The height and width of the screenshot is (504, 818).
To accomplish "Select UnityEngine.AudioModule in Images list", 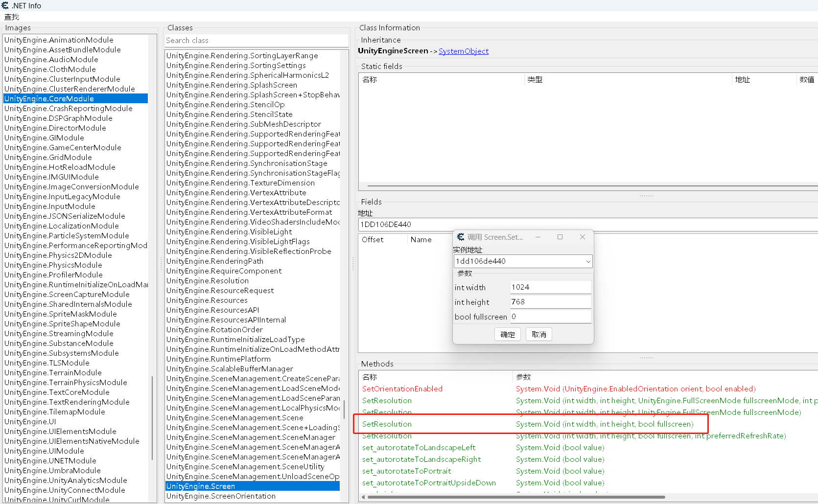I will [x=51, y=60].
